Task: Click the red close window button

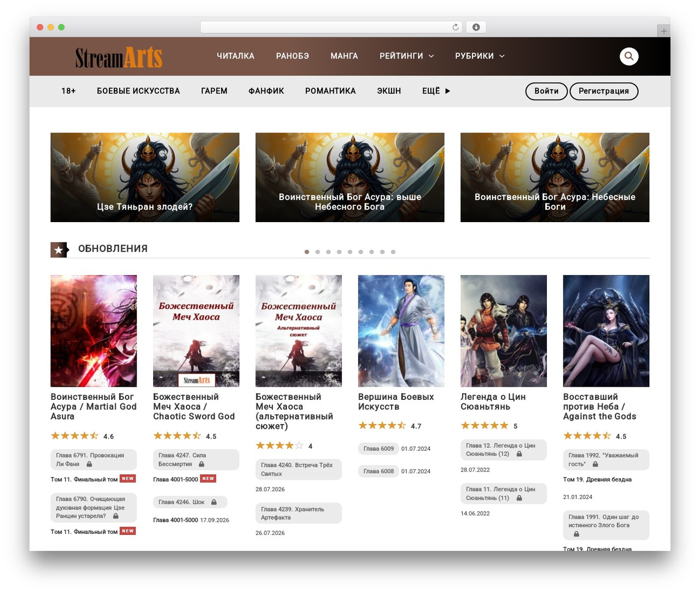Action: point(40,27)
